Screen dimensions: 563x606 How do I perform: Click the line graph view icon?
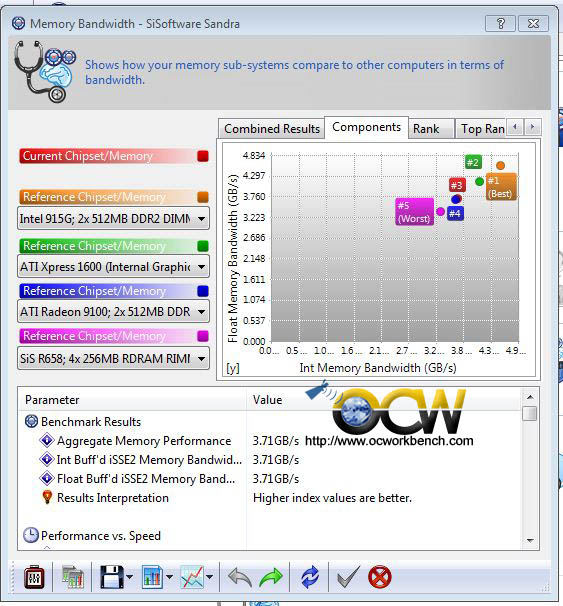pos(192,577)
